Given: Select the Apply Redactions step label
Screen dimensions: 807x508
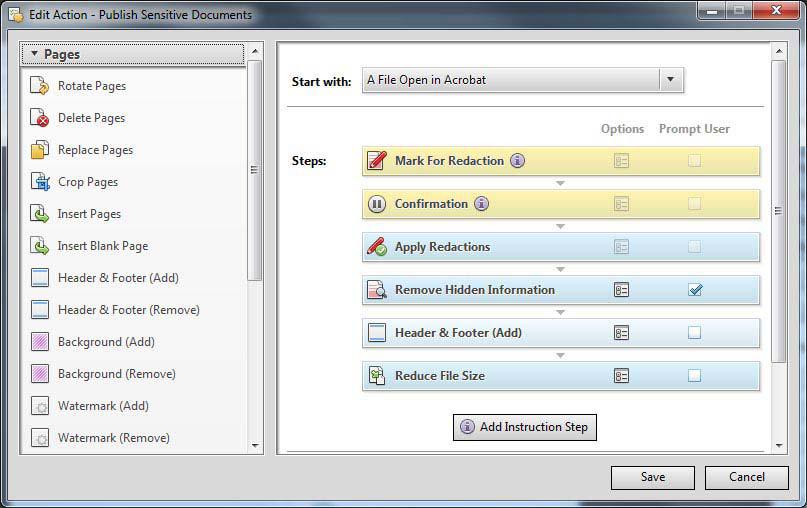Looking at the screenshot, I should click(443, 247).
